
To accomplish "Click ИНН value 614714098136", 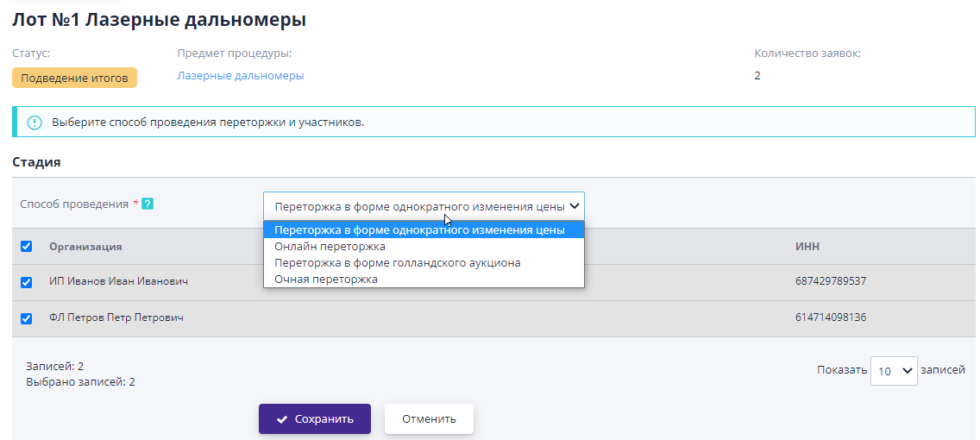I will 830,317.
